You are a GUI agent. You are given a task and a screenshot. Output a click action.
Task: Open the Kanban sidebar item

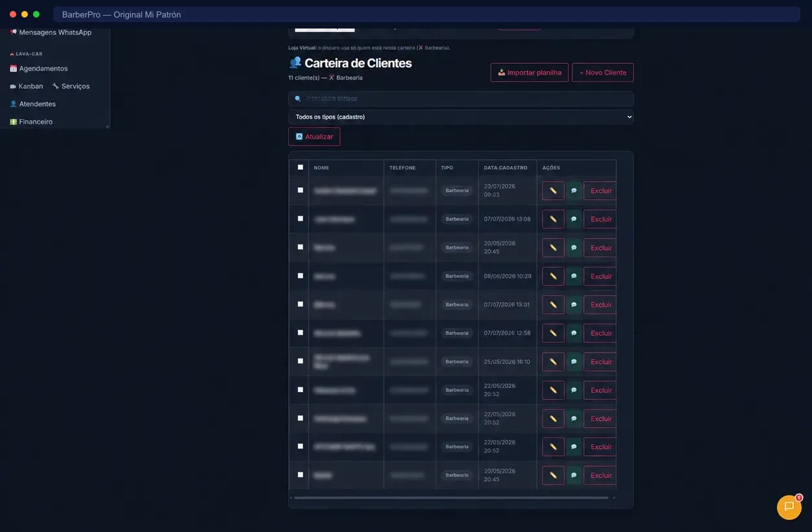click(27, 86)
